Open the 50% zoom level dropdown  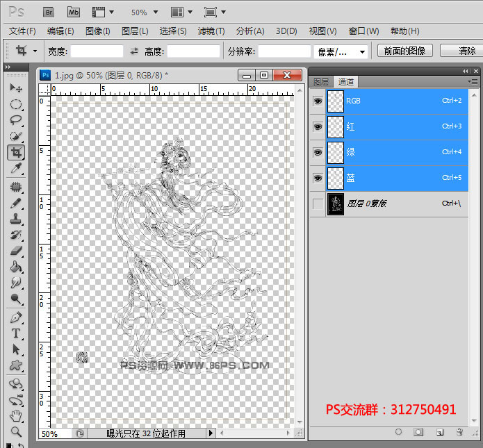pos(156,13)
